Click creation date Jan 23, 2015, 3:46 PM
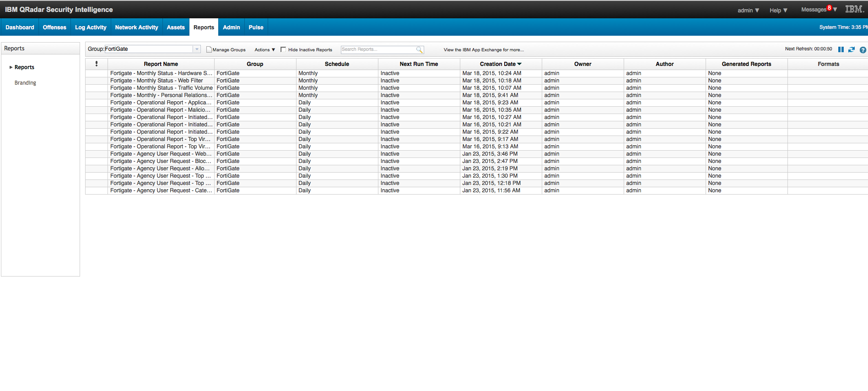This screenshot has width=868, height=391. [x=490, y=154]
